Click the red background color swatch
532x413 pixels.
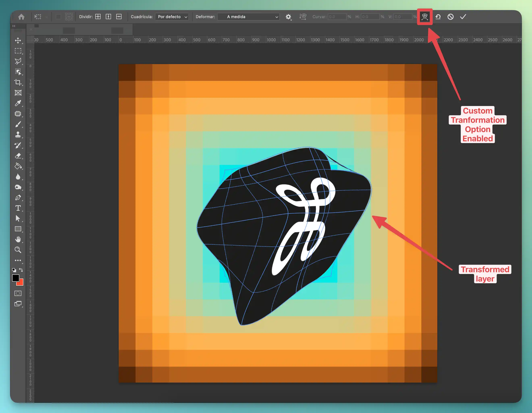[21, 283]
